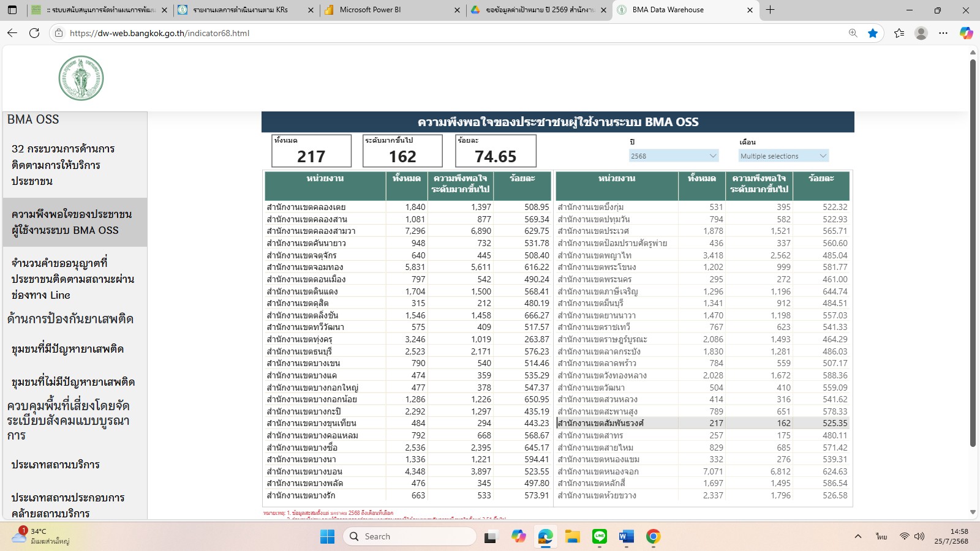Launch Copilot from the taskbar
This screenshot has width=980, height=551.
[x=519, y=536]
